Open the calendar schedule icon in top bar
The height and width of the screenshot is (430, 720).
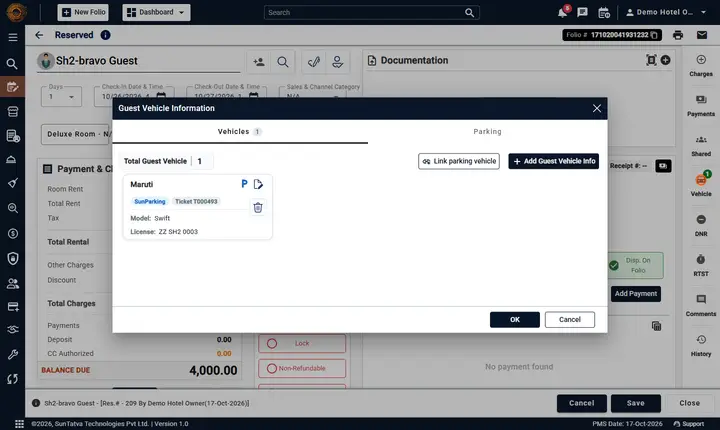604,12
